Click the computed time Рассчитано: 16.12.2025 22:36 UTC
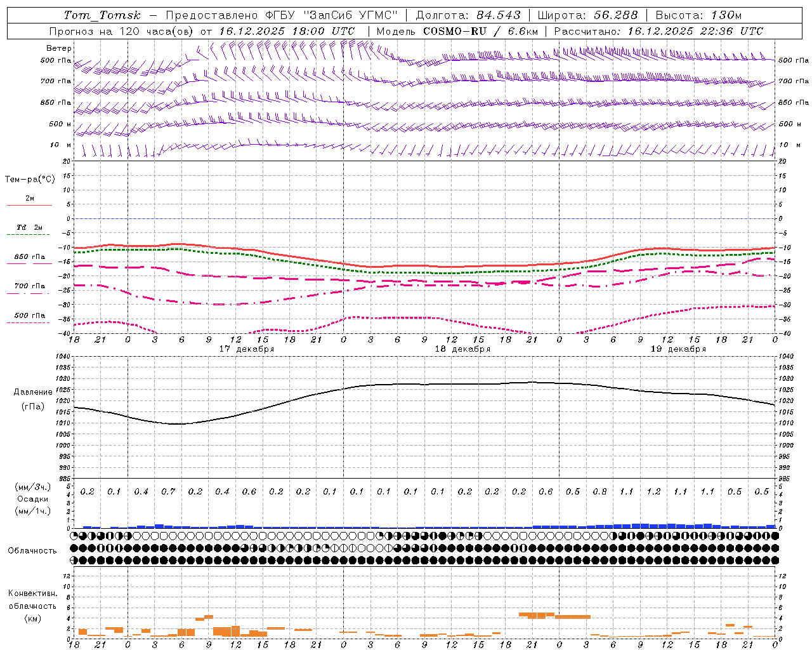Image resolution: width=812 pixels, height=650 pixels. 658,31
